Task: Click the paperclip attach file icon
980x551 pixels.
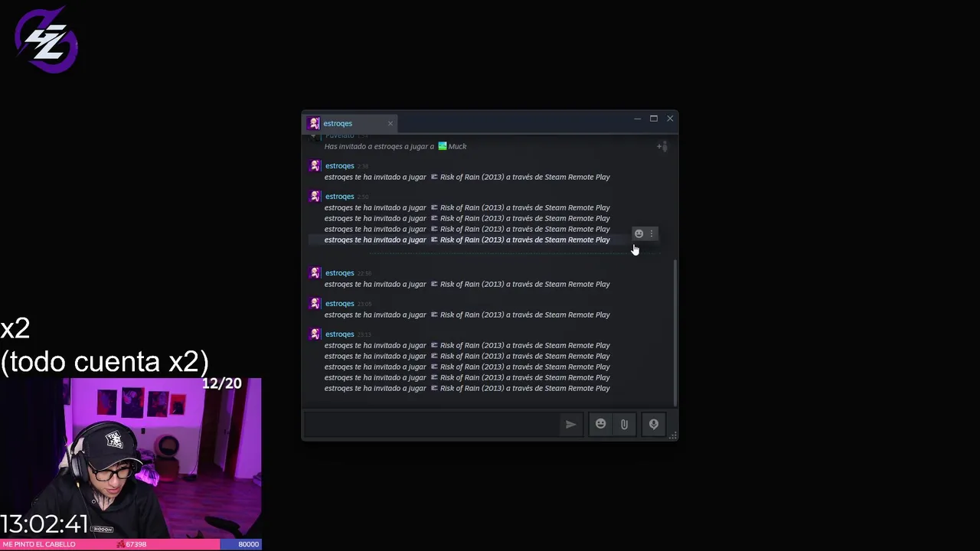Action: pyautogui.click(x=624, y=424)
